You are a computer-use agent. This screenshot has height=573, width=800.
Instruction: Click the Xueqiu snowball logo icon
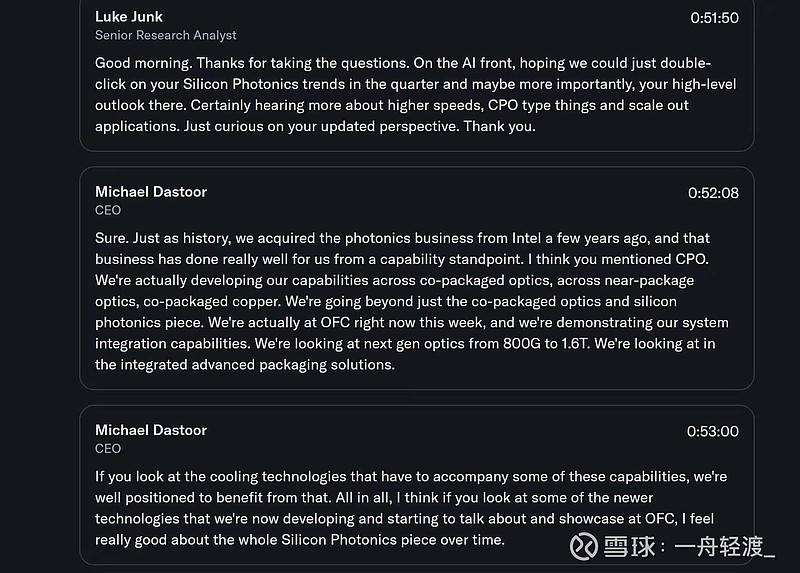tap(585, 546)
